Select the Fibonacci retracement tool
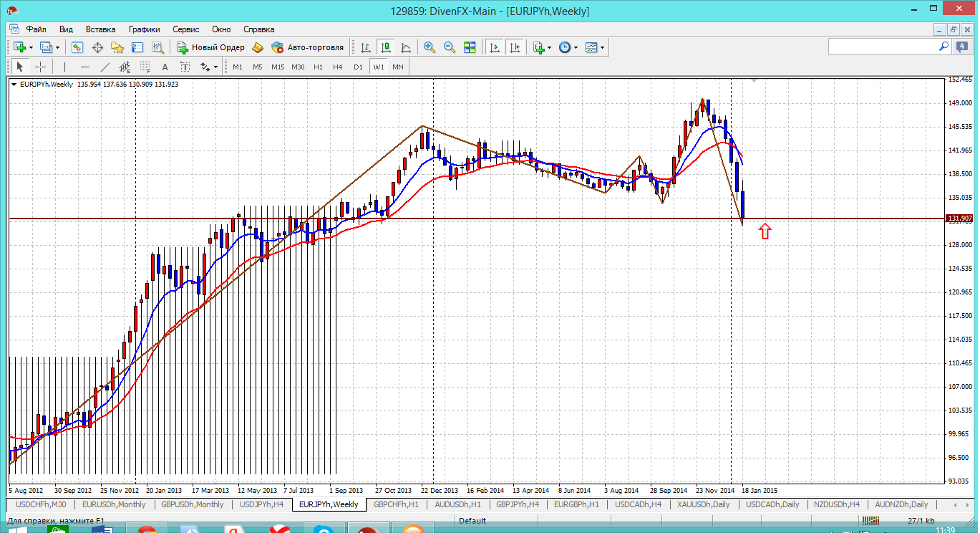Image resolution: width=980 pixels, height=533 pixels. tap(145, 67)
